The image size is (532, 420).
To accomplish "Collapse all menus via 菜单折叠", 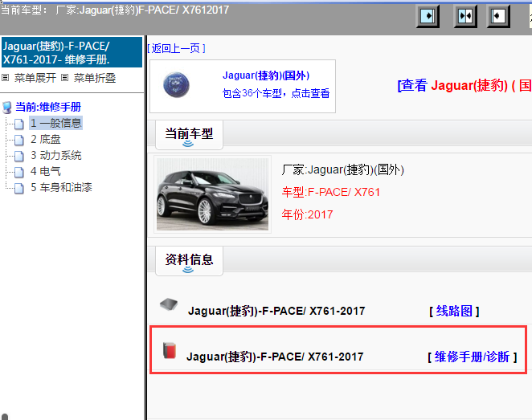I will click(95, 79).
